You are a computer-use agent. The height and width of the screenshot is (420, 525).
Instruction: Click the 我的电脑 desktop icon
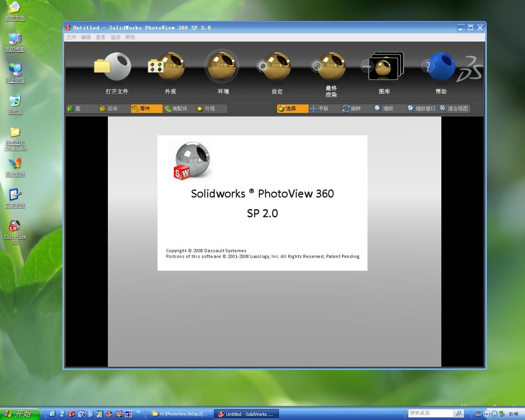coord(15,42)
